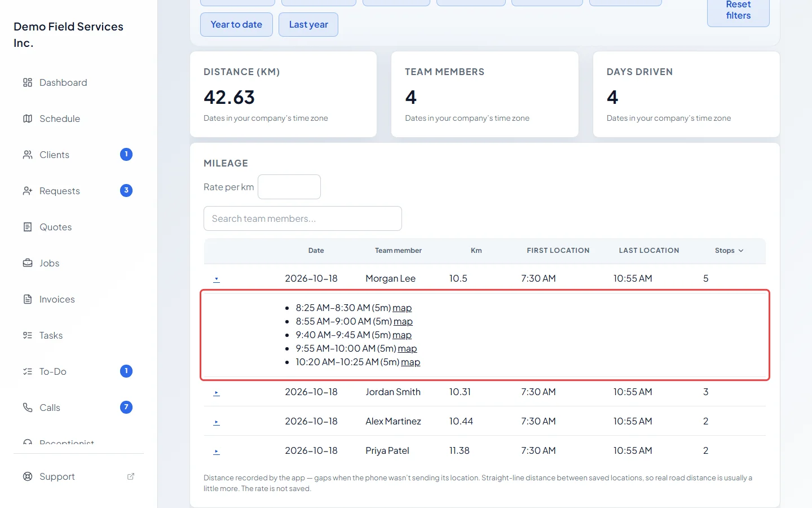The height and width of the screenshot is (508, 812).
Task: Expand the Jordan Smith mileage row
Action: (x=217, y=392)
